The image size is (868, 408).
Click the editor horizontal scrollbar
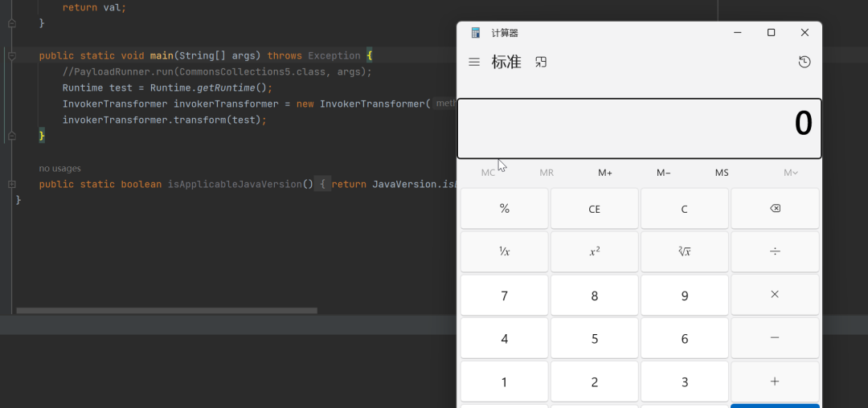click(166, 311)
